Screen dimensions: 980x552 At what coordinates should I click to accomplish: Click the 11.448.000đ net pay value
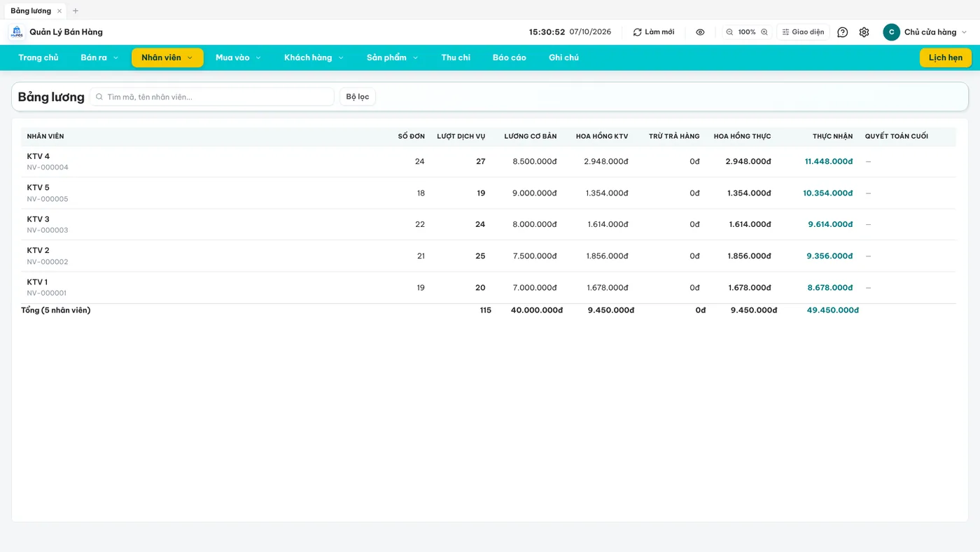point(829,161)
